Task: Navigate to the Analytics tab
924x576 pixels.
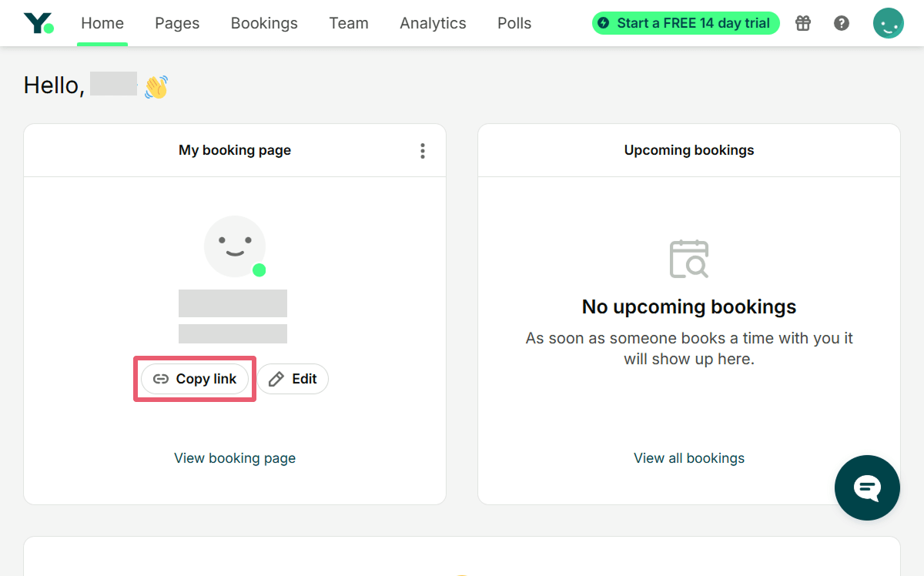Action: (433, 23)
